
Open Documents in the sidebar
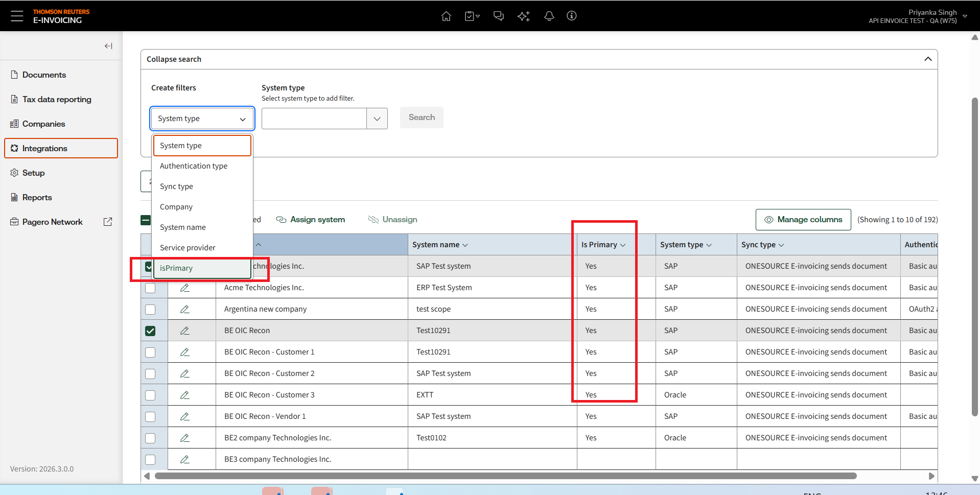click(x=61, y=75)
